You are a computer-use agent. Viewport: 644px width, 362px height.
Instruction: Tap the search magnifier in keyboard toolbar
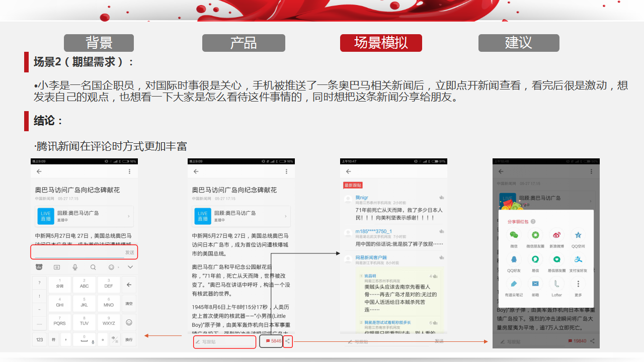coord(93,267)
